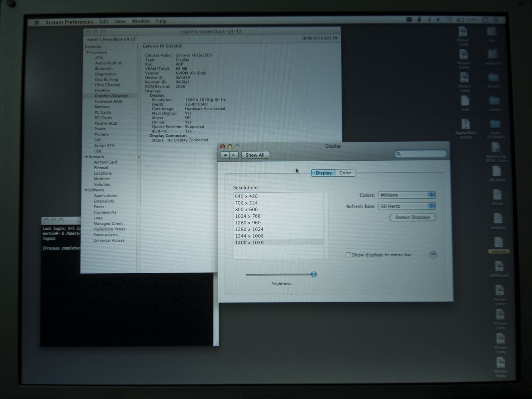
Task: Switch to the Display tab
Action: [x=324, y=173]
